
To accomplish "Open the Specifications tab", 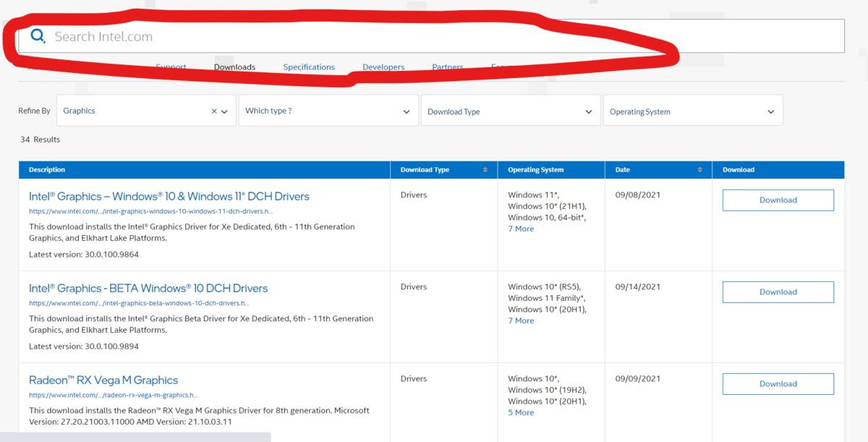I will point(309,67).
